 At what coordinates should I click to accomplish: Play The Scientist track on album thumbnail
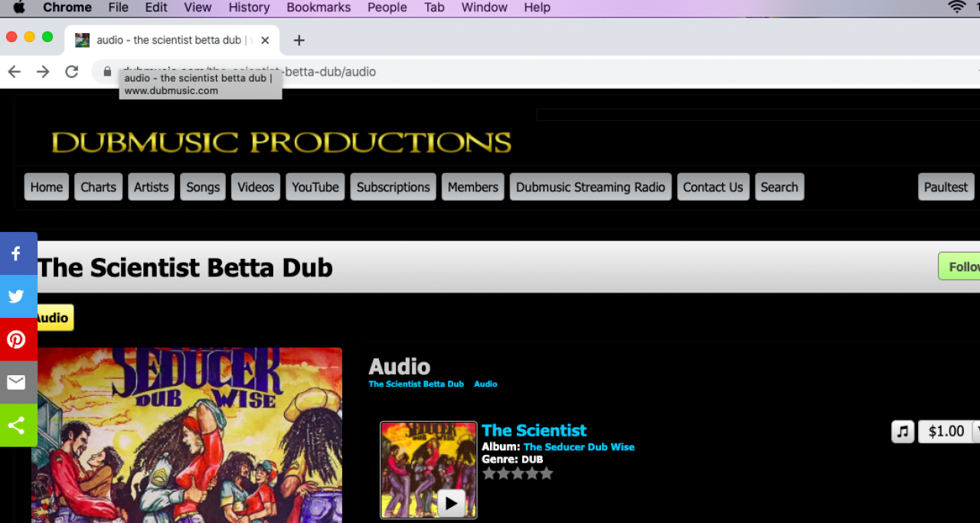451,503
